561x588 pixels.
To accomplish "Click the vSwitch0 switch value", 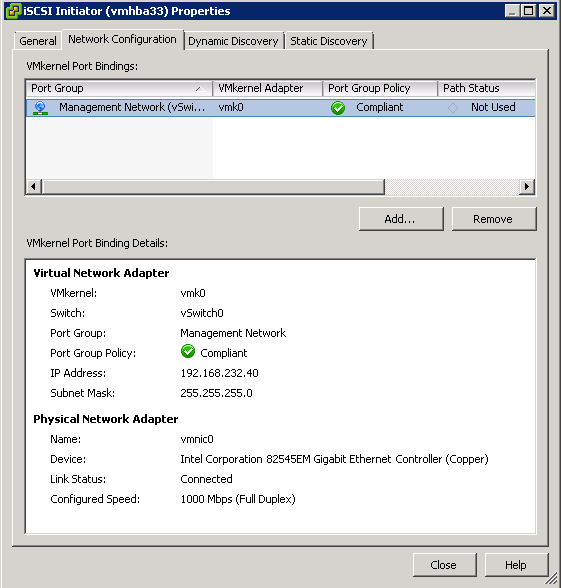I will click(202, 313).
